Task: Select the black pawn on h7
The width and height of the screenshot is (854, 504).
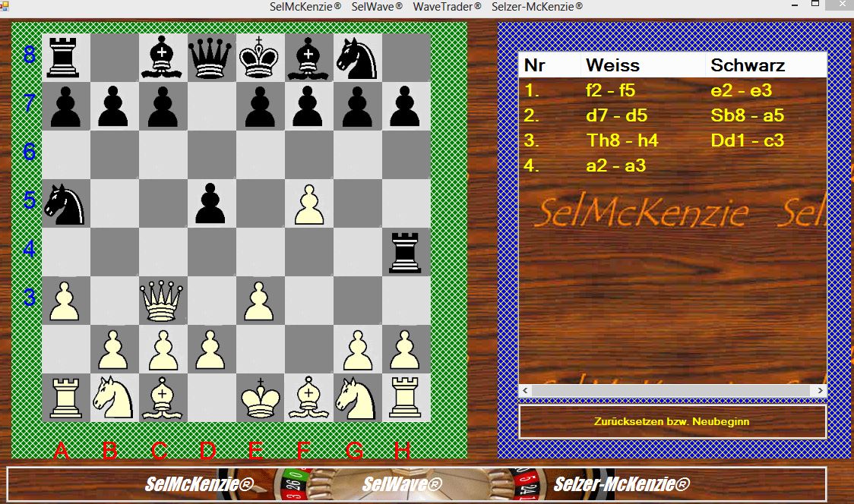Action: (406, 106)
